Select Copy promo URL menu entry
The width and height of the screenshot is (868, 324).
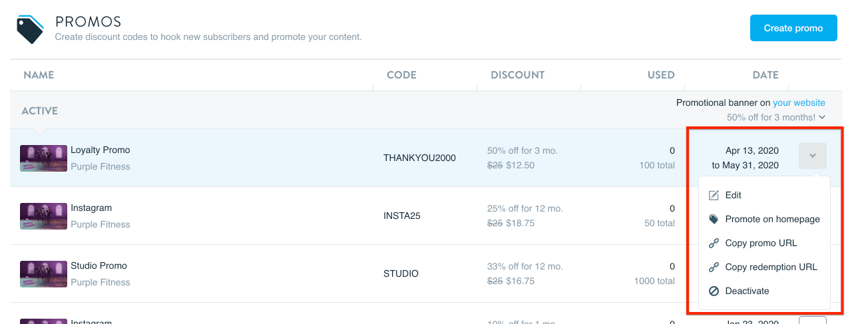pyautogui.click(x=761, y=243)
